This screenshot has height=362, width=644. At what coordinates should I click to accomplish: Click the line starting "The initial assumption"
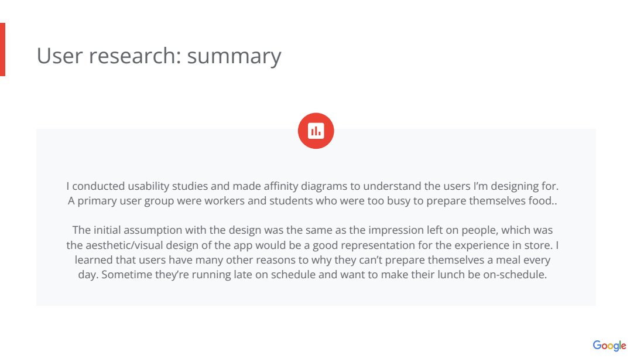click(313, 230)
